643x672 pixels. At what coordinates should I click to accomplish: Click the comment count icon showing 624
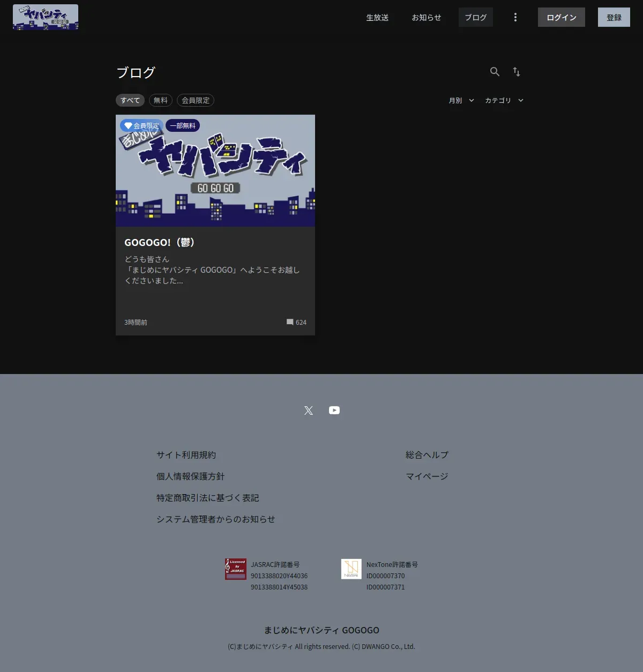[x=290, y=322]
